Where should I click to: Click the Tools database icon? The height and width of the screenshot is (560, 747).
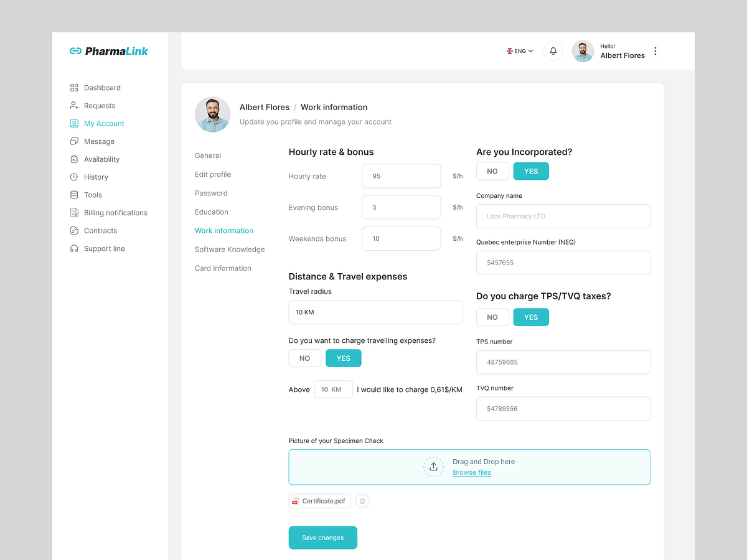(74, 195)
